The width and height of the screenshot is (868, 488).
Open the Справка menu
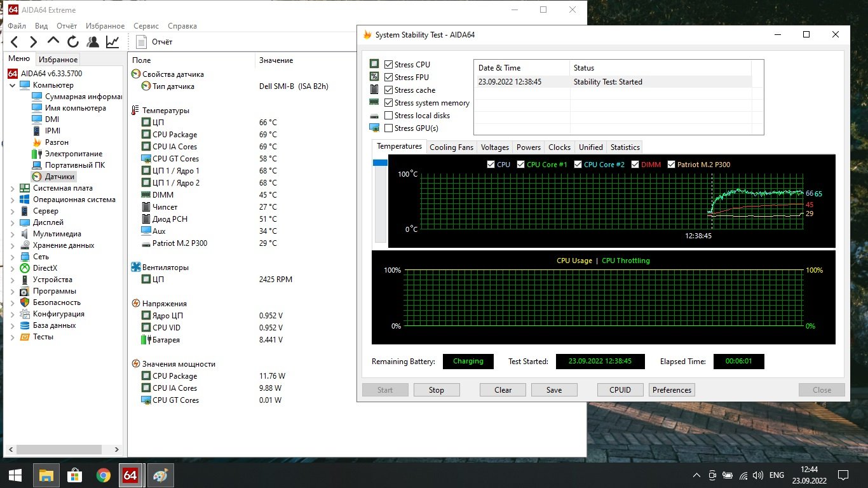182,26
